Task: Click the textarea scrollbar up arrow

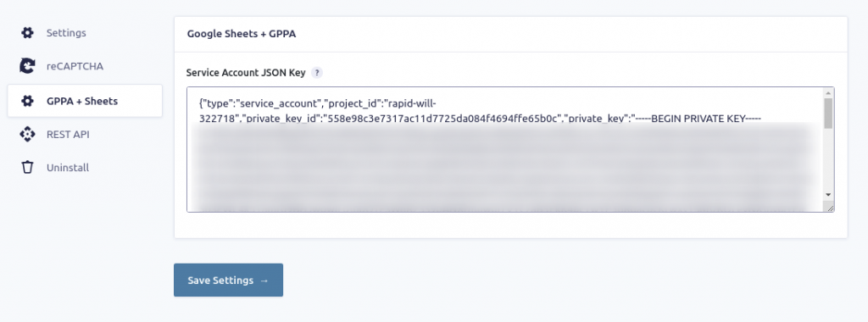Action: (828, 93)
